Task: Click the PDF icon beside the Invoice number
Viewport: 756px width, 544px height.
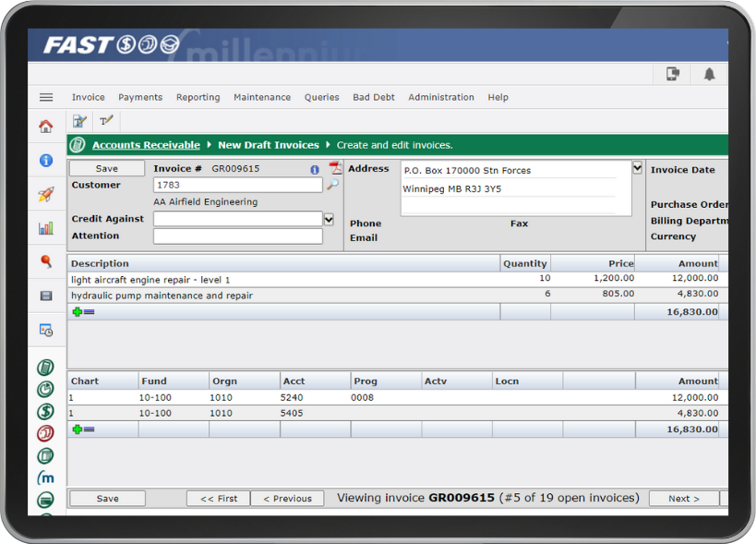Action: (336, 168)
